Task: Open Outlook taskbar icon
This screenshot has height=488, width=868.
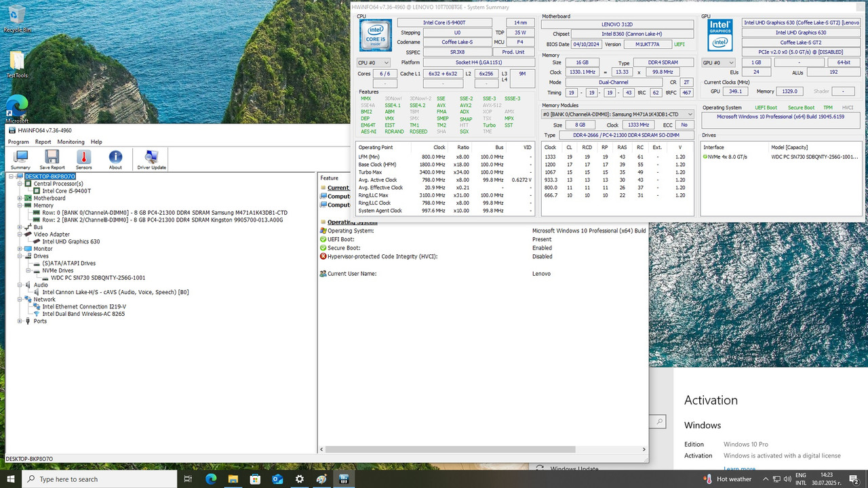Action: (x=277, y=479)
